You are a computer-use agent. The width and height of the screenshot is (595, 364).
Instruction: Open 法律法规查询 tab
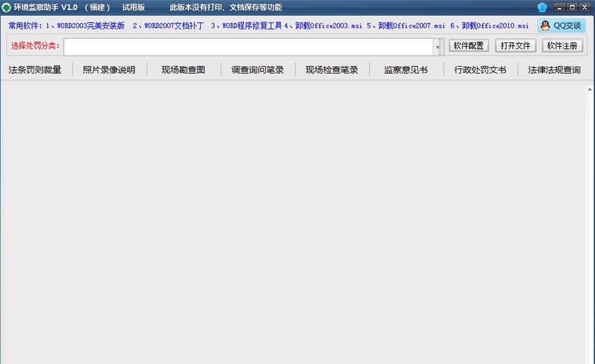pos(554,70)
